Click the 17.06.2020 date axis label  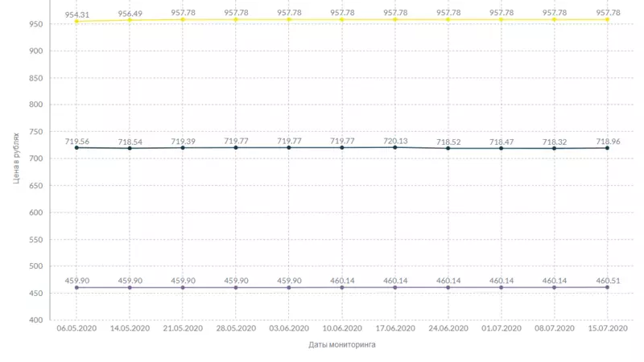[395, 328]
